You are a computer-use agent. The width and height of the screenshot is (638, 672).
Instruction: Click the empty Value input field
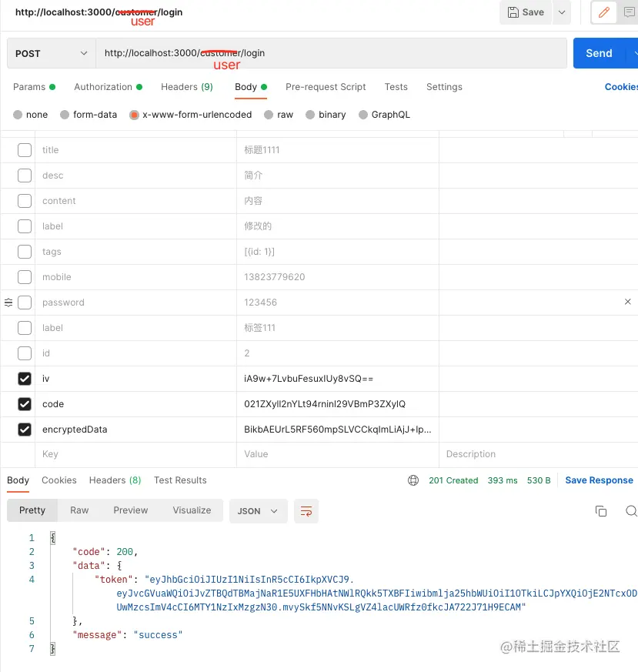[x=338, y=454]
